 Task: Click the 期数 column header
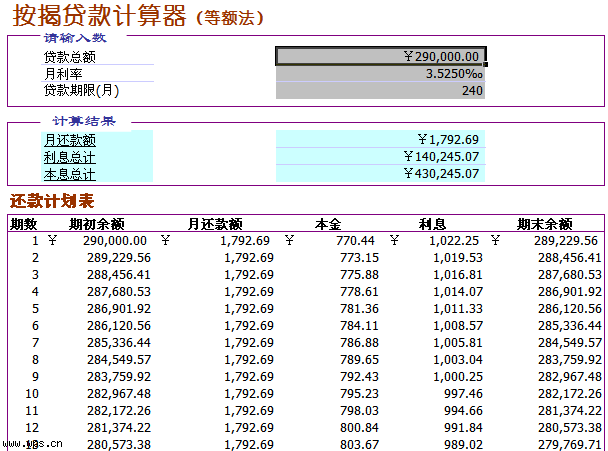[23, 223]
